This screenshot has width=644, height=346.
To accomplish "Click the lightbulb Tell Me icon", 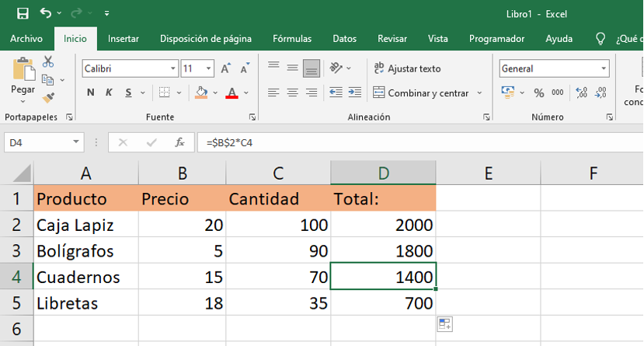I will (x=600, y=39).
